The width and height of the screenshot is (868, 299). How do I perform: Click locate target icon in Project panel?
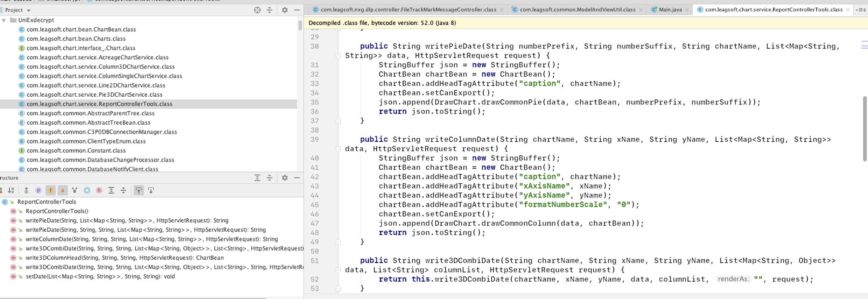(x=257, y=10)
